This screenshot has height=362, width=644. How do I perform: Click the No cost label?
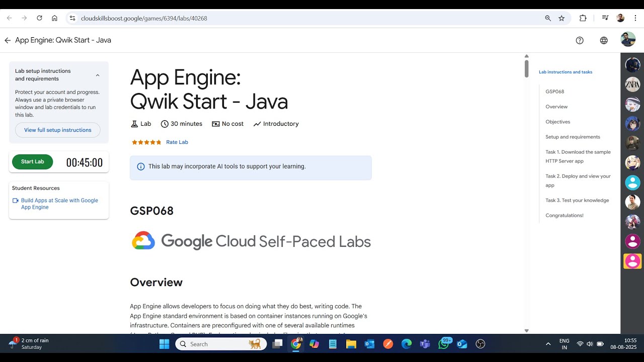click(x=228, y=124)
